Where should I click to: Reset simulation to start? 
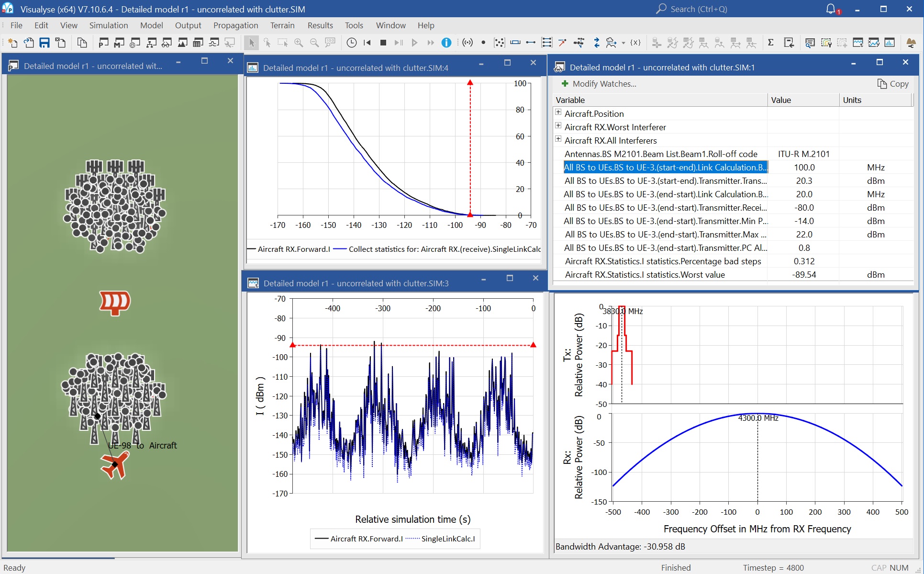point(367,43)
